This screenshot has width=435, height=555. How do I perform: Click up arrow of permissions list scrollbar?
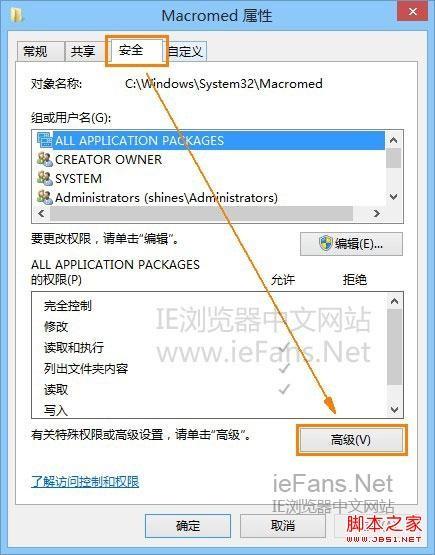(394, 301)
